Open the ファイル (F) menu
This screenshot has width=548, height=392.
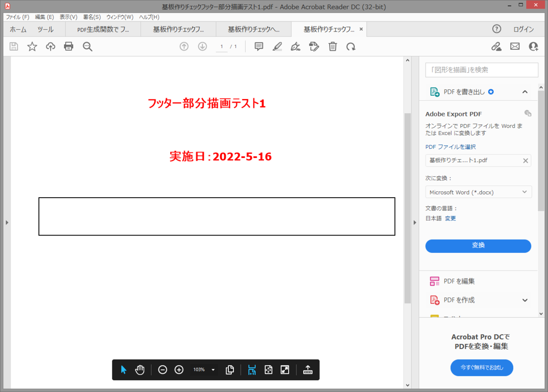(x=17, y=17)
